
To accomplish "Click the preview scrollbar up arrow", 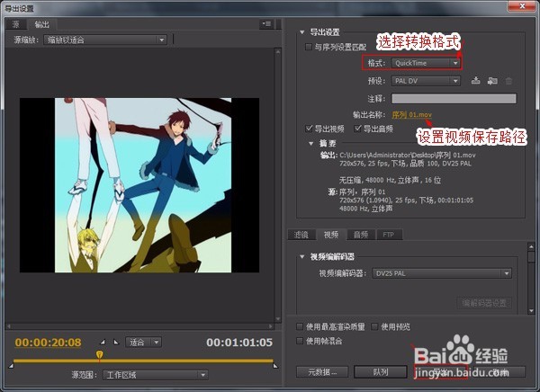I will [278, 51].
